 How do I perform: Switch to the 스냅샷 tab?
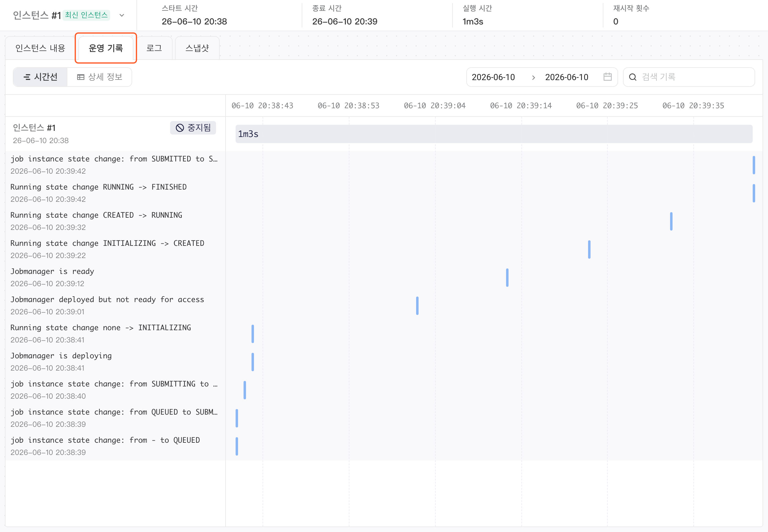197,48
